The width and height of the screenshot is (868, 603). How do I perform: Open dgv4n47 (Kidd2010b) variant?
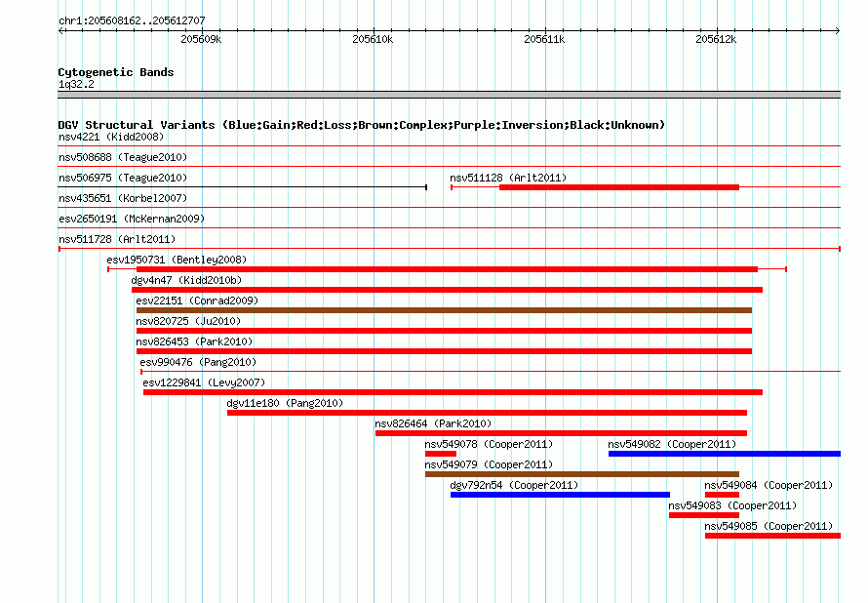tap(186, 280)
